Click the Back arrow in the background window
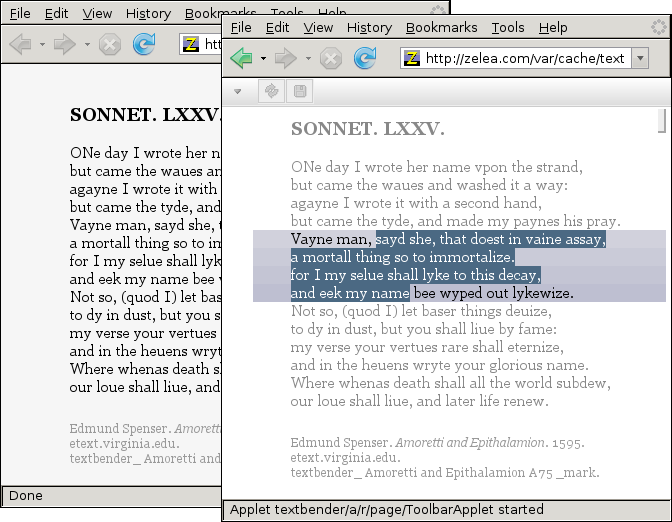Viewport: 672px width, 522px height. [x=20, y=44]
